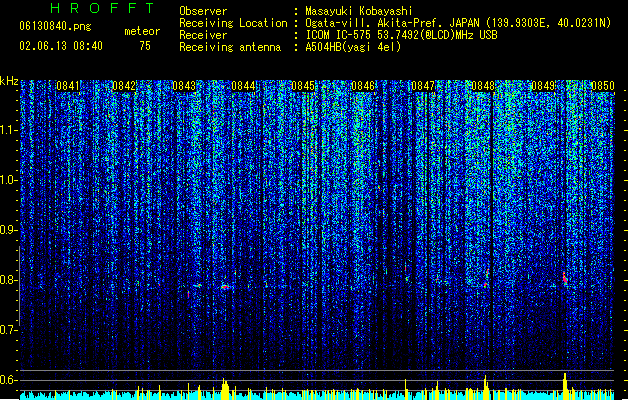
Task: Click the Receiving Location label
Action: click(x=233, y=23)
